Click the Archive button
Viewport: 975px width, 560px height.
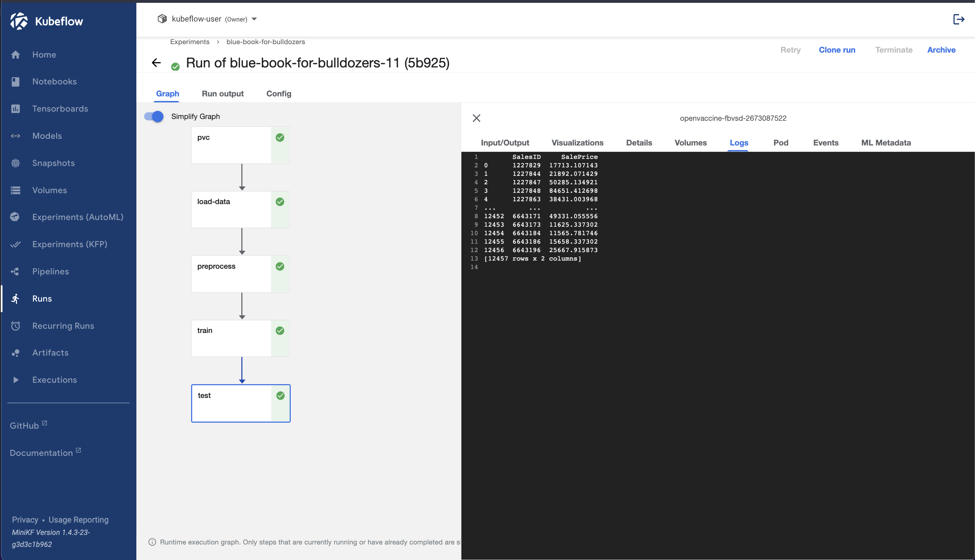(941, 50)
